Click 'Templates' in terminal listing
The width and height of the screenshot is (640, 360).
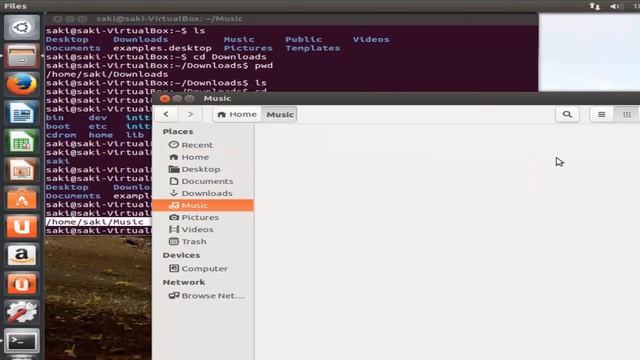coord(313,48)
